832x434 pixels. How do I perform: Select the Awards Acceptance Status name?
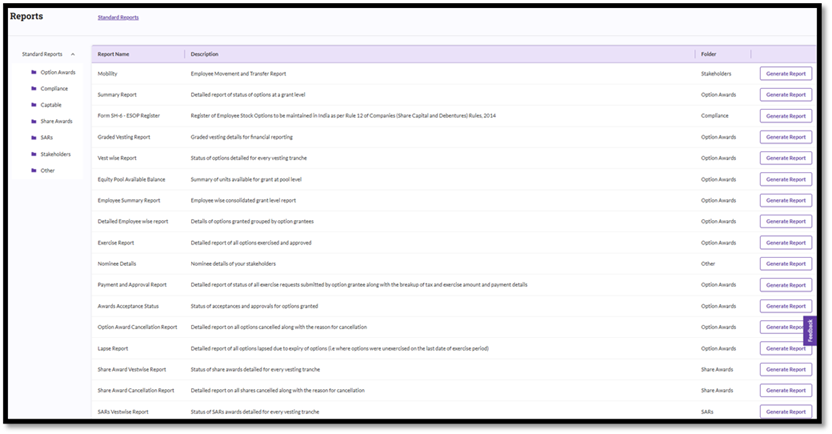click(x=128, y=306)
